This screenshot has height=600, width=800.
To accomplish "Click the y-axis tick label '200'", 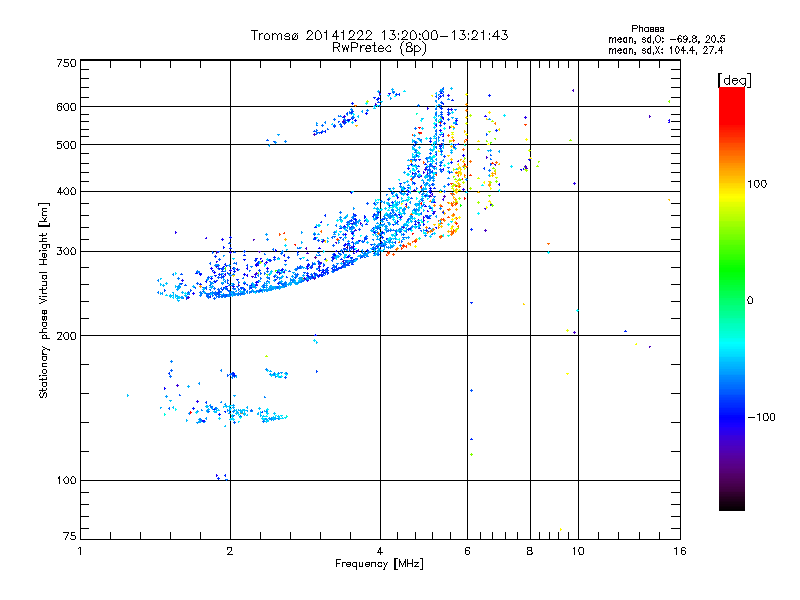I will pyautogui.click(x=67, y=336).
